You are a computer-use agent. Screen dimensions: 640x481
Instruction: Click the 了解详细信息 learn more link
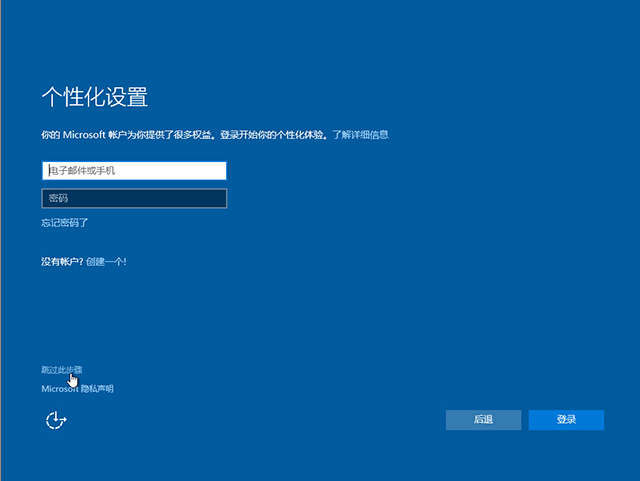(x=360, y=134)
